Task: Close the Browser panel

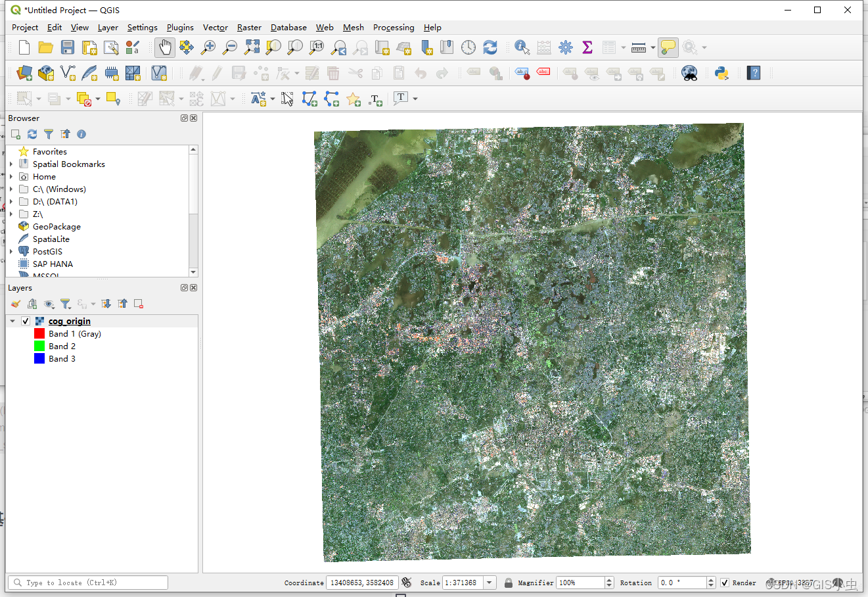Action: click(194, 118)
